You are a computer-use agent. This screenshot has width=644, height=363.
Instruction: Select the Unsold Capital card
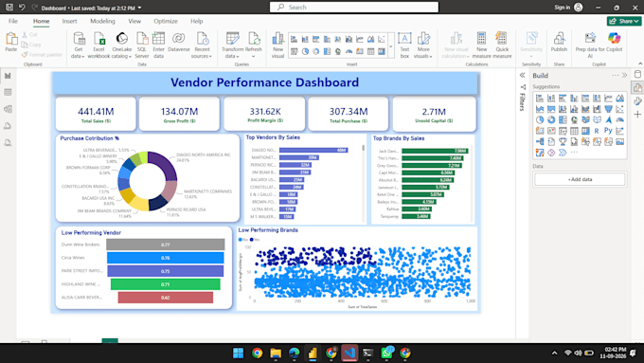(434, 114)
